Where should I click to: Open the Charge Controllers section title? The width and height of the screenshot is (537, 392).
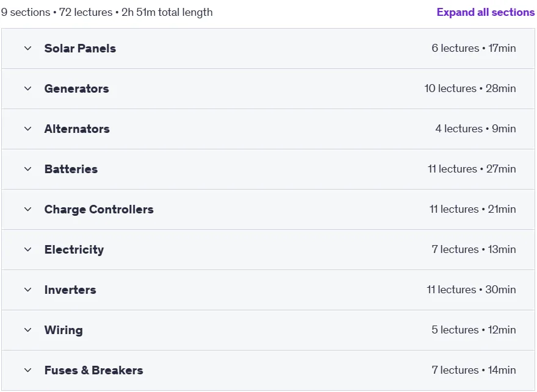coord(99,209)
